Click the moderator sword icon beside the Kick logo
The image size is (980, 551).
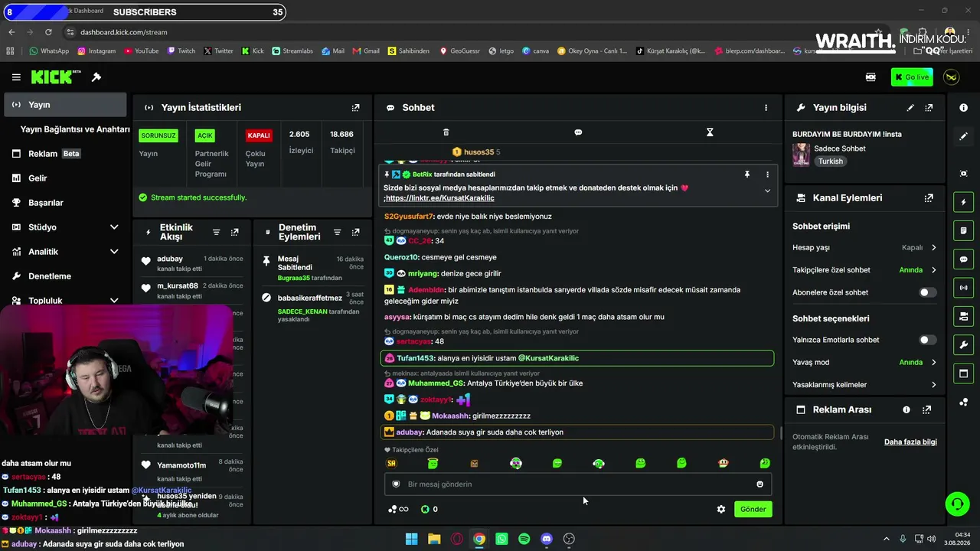pyautogui.click(x=96, y=77)
